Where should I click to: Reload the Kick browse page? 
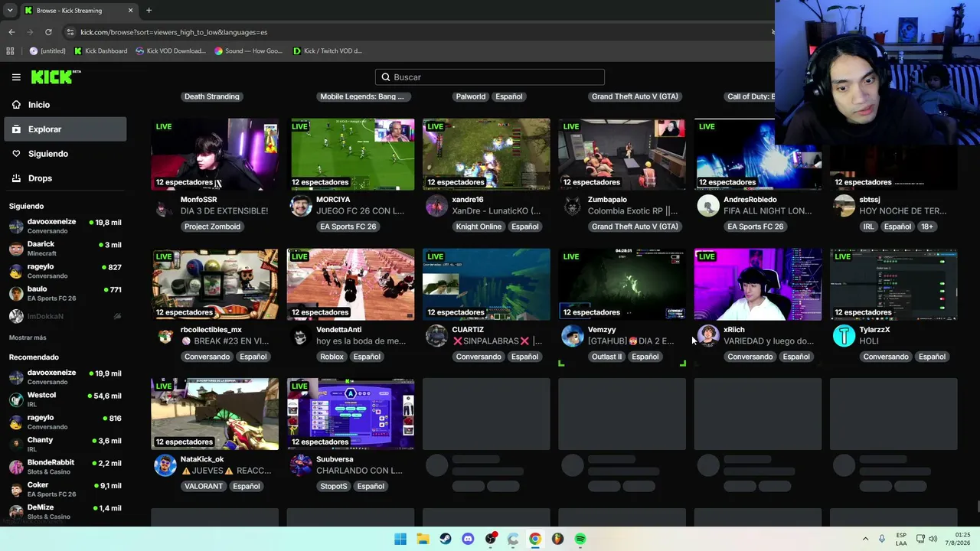tap(48, 32)
